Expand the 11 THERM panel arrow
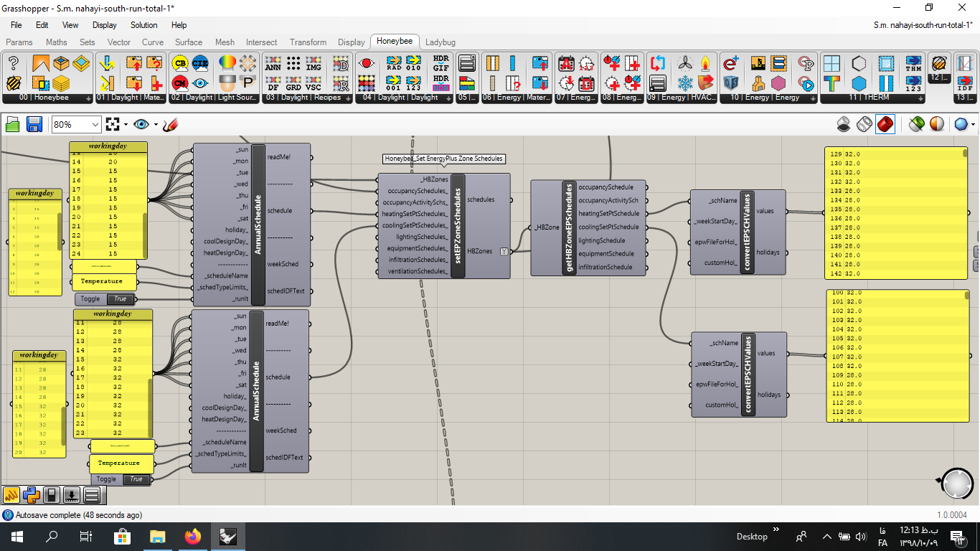Viewport: 980px width, 551px height. click(921, 98)
